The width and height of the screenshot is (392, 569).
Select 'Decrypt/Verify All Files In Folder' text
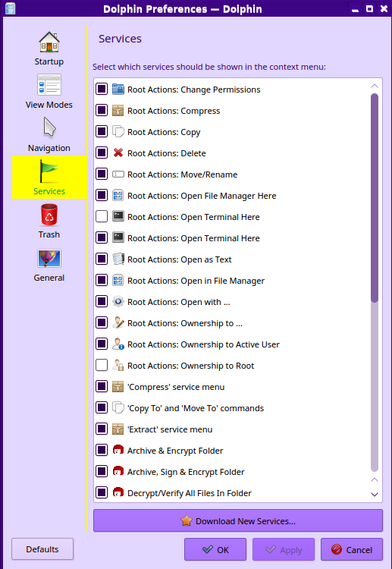[190, 493]
